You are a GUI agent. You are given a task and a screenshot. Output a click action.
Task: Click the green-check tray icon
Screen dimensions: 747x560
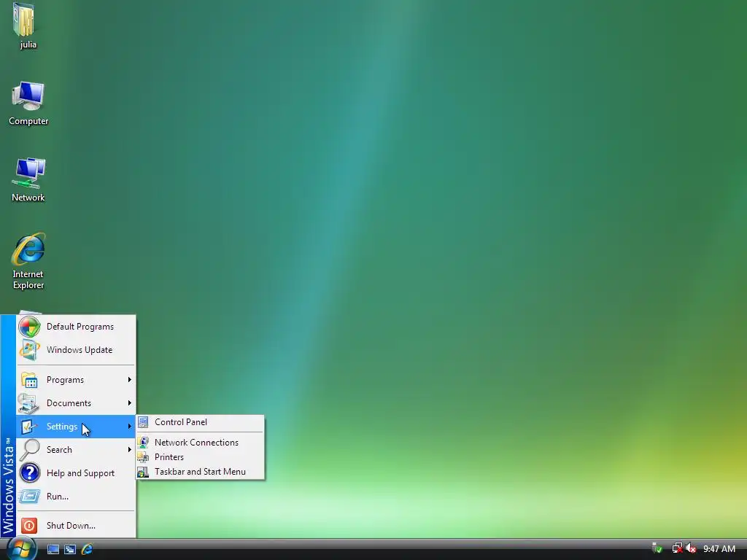pos(657,548)
